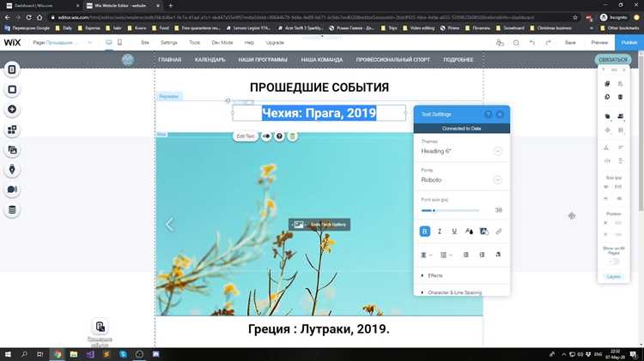Copy the element in toolbar panel
The image size is (644, 361).
tap(607, 84)
